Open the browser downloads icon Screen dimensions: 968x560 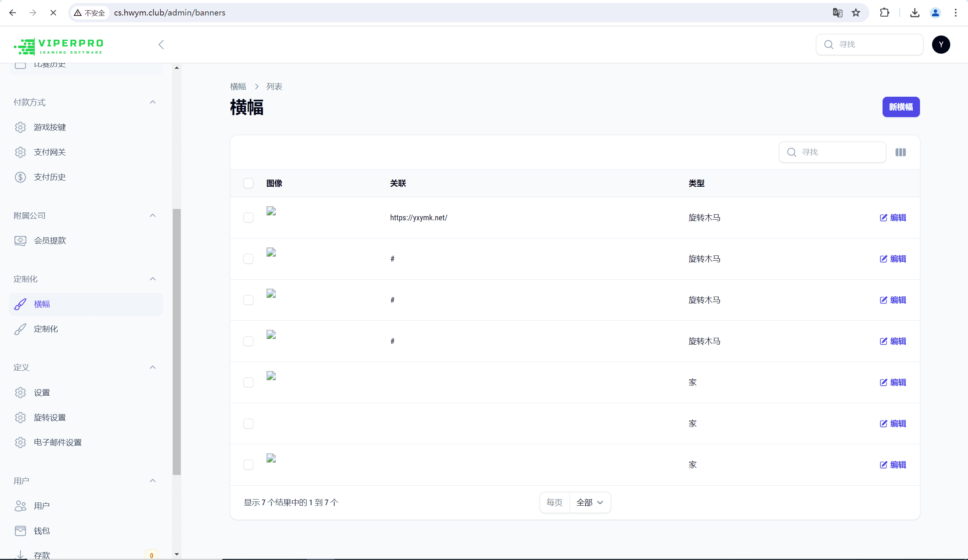(x=915, y=13)
